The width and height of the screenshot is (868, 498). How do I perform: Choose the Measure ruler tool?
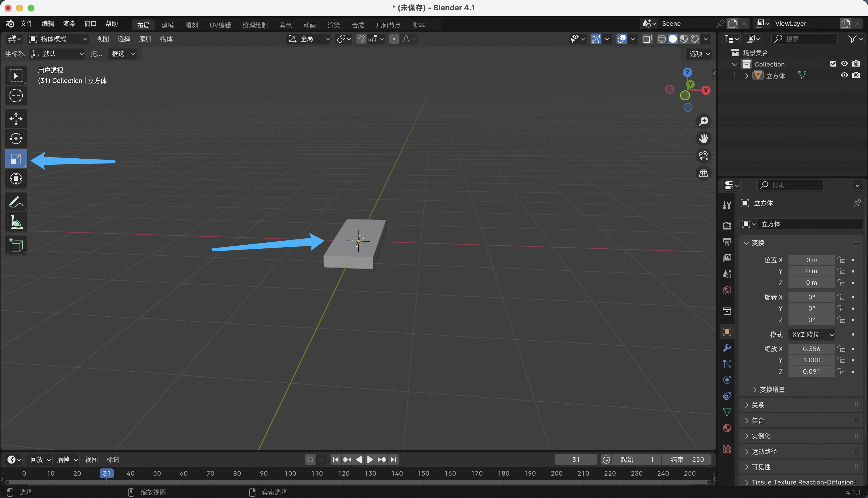(x=16, y=222)
